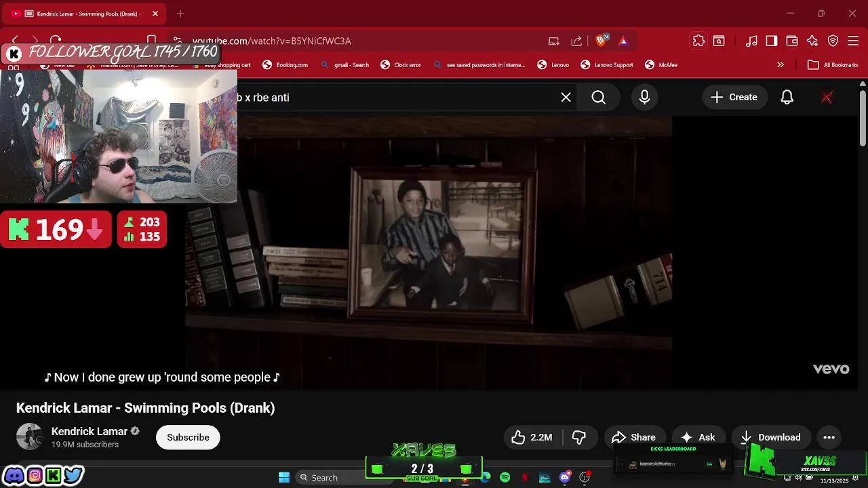
Task: Open the gmail - Search bookmark
Action: (x=344, y=65)
